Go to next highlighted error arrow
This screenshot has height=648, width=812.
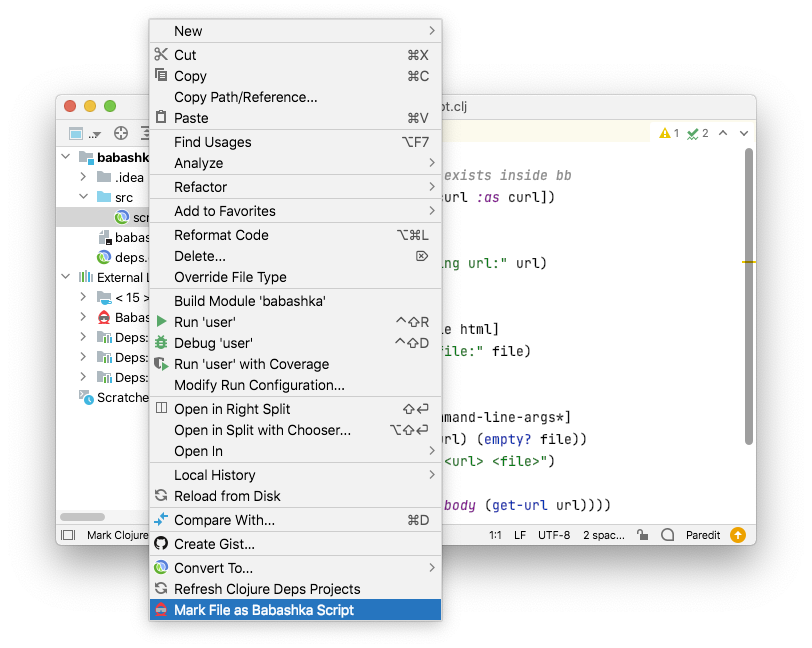coord(744,133)
